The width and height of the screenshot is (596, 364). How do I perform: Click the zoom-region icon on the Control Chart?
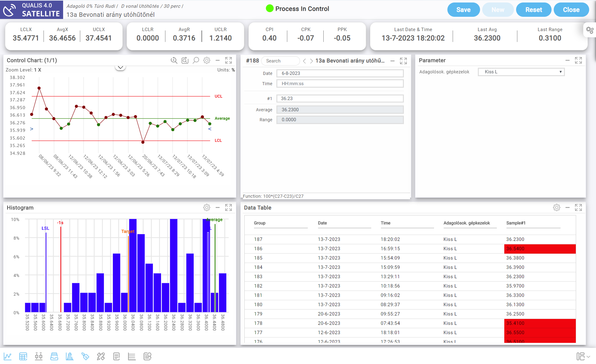(x=185, y=60)
